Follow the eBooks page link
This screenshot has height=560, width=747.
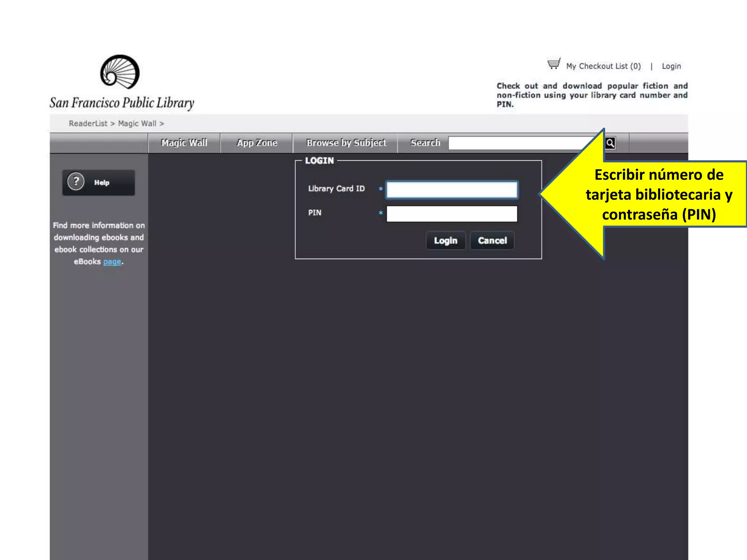112,262
